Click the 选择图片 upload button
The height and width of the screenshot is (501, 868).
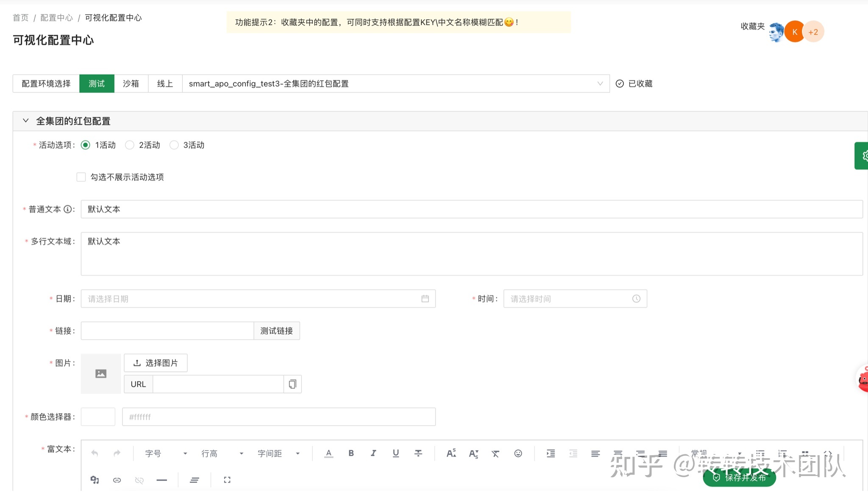(x=156, y=363)
